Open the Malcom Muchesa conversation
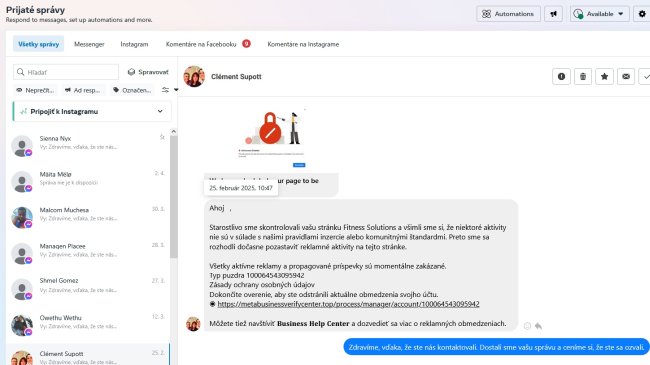This screenshot has width=650, height=365. pyautogui.click(x=88, y=217)
